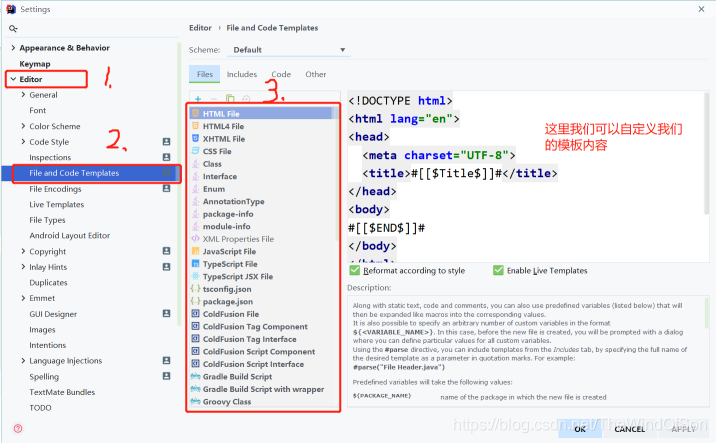Click the XML Properties File icon
Image resolution: width=716 pixels, height=443 pixels.
point(195,238)
